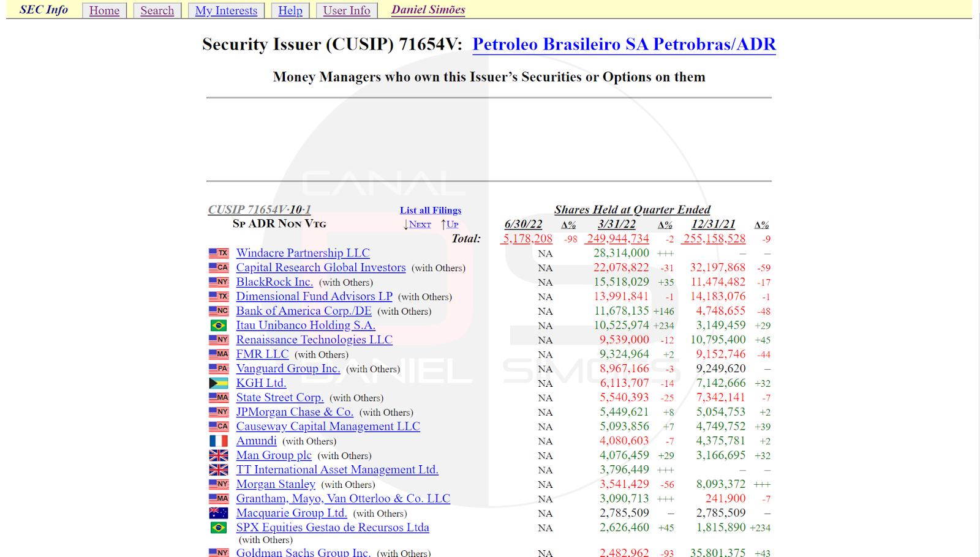This screenshot has height=557, width=980.
Task: Open Capital Research Global Investors link
Action: [x=321, y=267]
